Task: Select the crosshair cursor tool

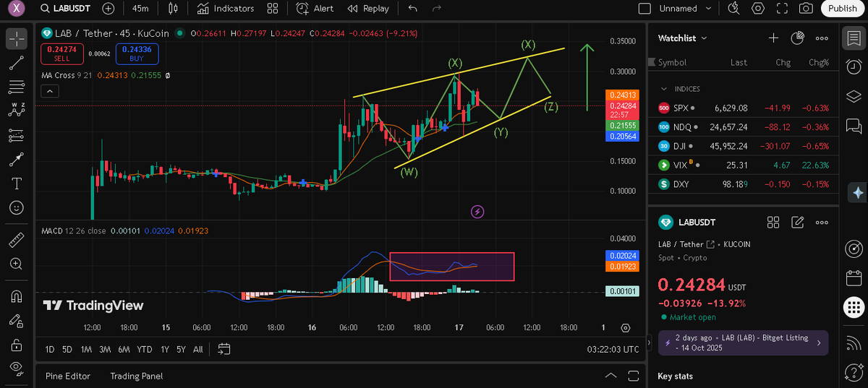Action: click(x=17, y=39)
